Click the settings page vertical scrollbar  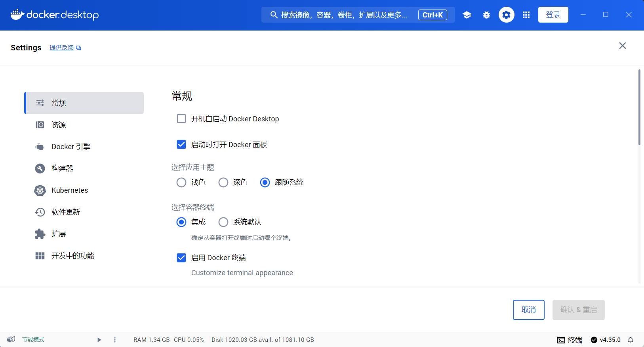[x=639, y=107]
